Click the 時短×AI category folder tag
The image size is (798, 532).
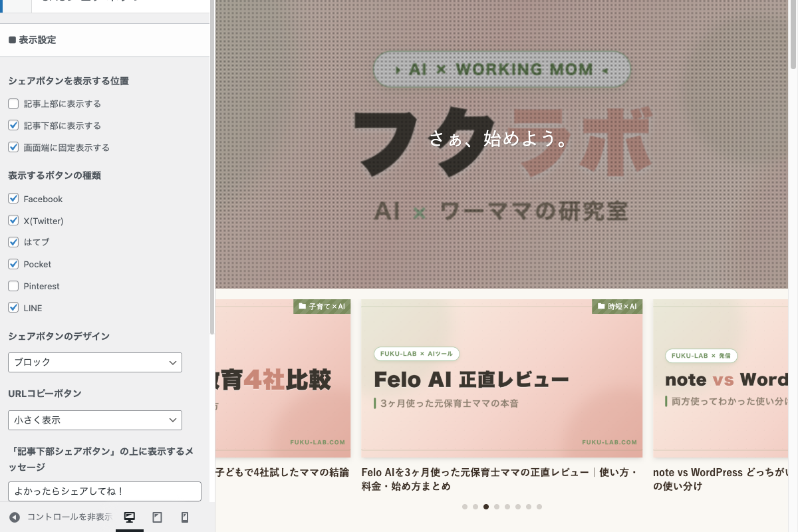(x=617, y=307)
